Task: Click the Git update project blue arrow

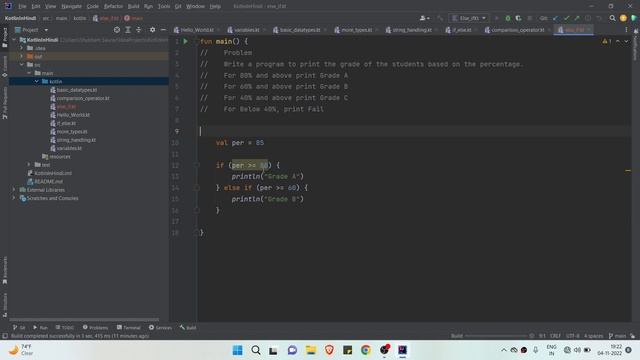Action: [x=556, y=18]
